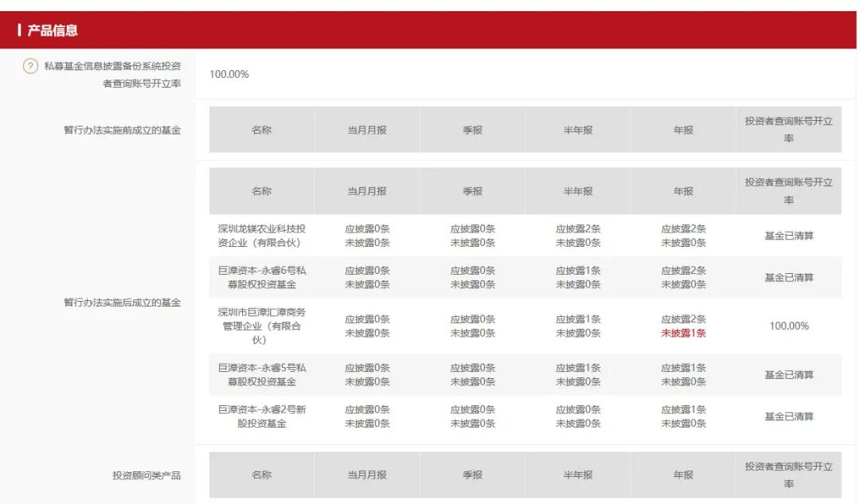The height and width of the screenshot is (504, 860).
Task: Click 半年报 应披露1条 cell in 永睿6号 row
Action: click(578, 278)
